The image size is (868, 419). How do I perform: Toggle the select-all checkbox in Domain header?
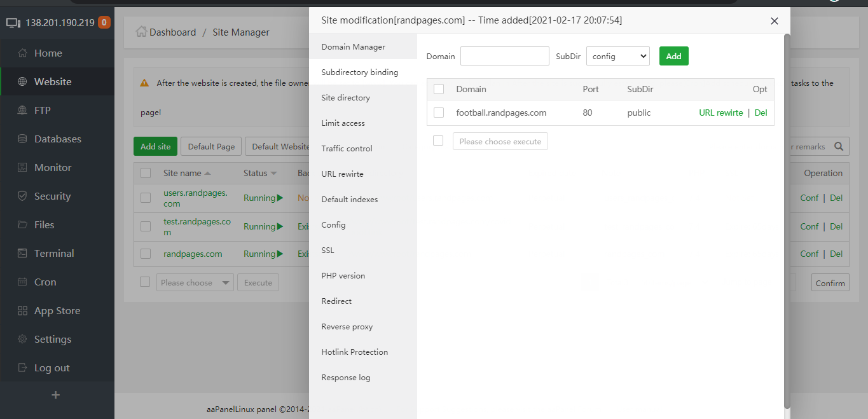[439, 89]
